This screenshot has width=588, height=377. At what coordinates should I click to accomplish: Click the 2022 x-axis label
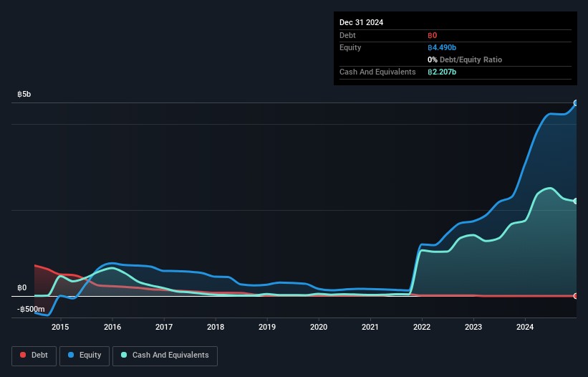coord(422,328)
